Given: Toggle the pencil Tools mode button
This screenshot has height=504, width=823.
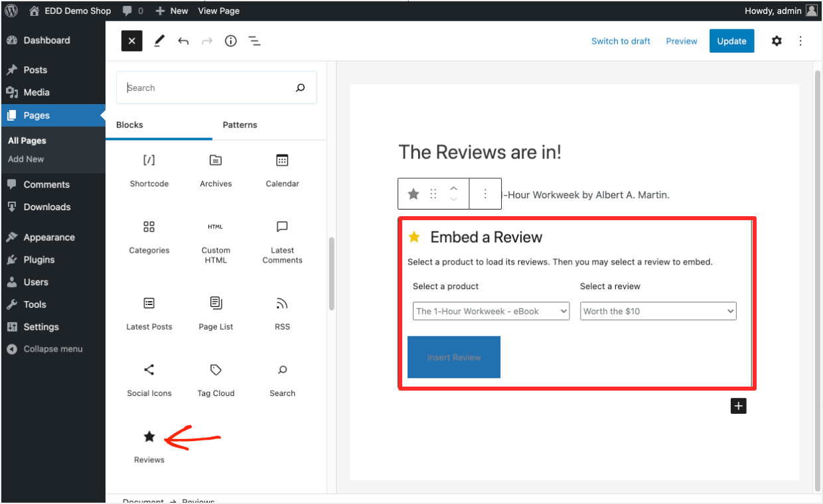Looking at the screenshot, I should 159,41.
